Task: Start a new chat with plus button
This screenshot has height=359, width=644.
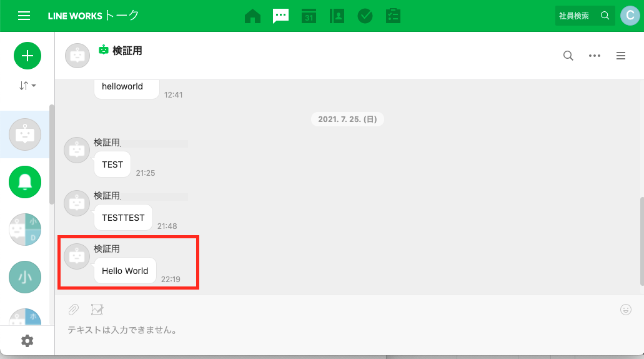Action: click(x=27, y=56)
